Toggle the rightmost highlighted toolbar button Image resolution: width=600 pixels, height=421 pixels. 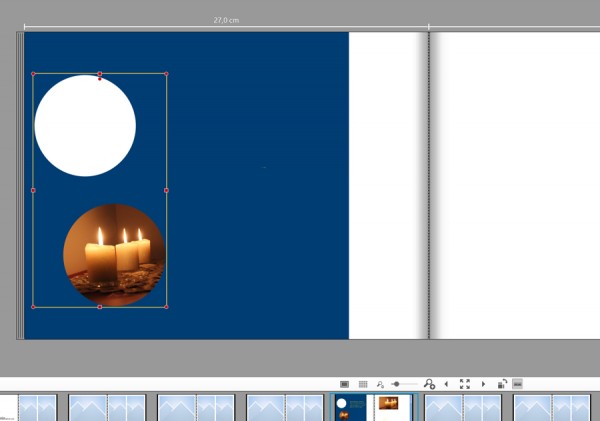coord(517,384)
